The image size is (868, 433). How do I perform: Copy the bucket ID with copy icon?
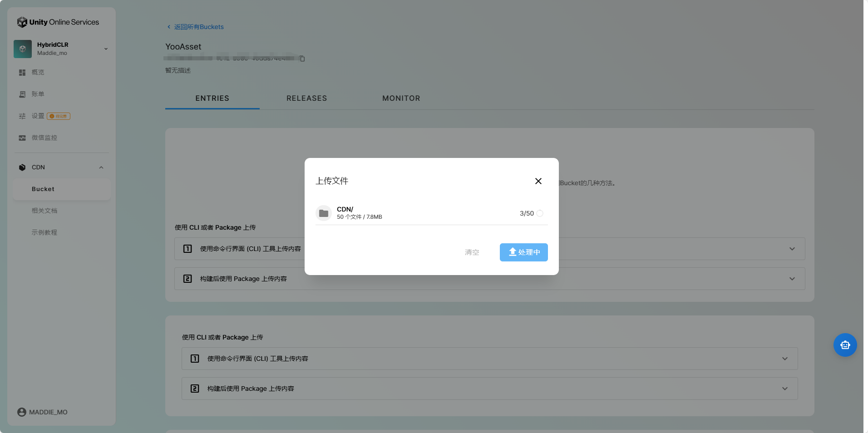point(302,59)
